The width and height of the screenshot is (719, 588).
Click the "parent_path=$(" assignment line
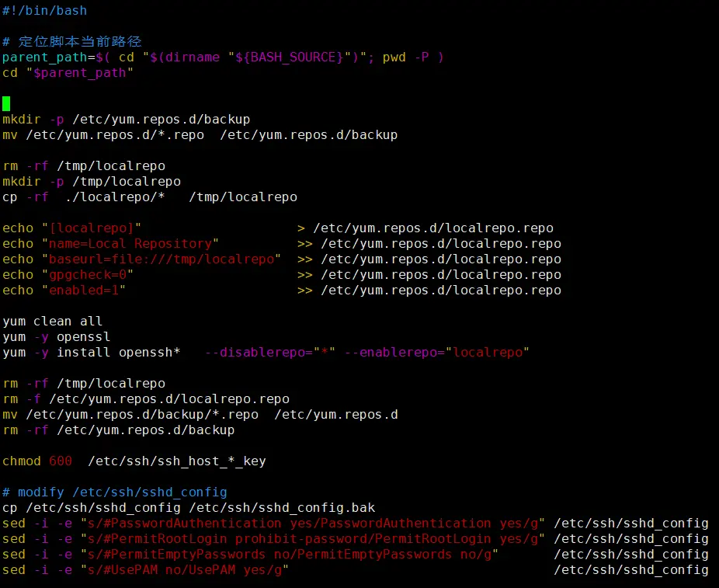[x=223, y=57]
